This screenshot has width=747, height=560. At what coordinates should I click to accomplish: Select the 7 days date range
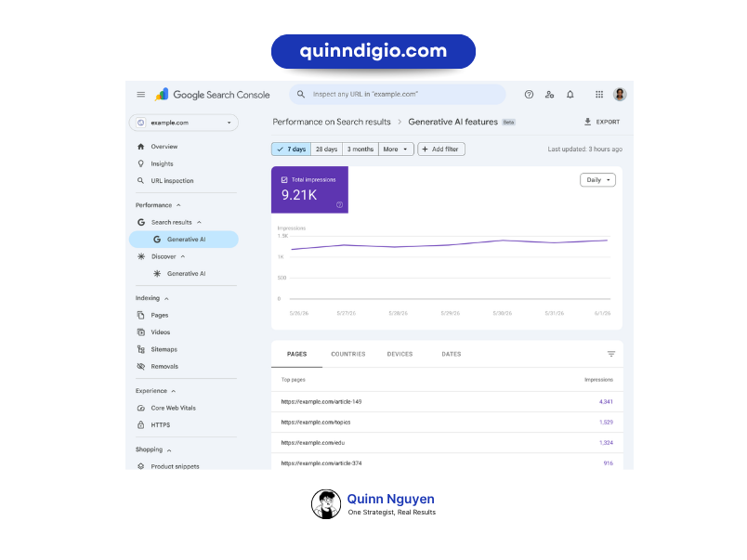point(291,149)
